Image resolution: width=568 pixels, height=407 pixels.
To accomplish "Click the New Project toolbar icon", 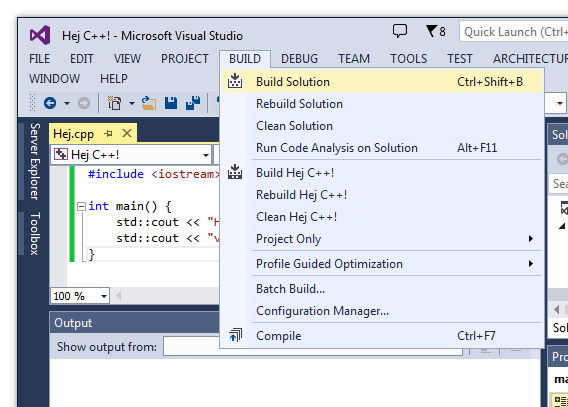I will tap(114, 103).
